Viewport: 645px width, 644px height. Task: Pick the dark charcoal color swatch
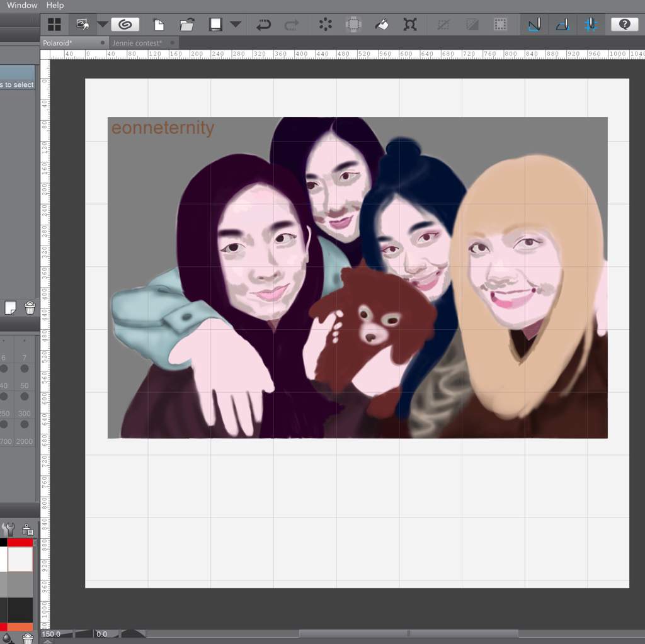tap(20, 610)
